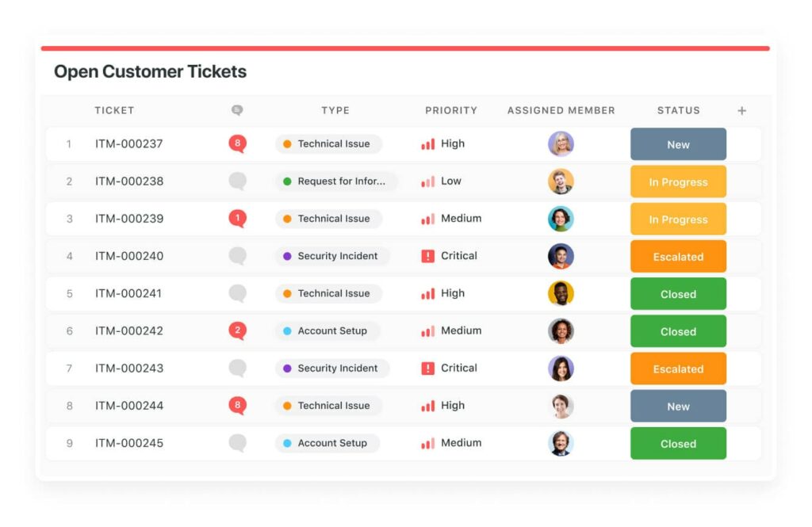
Task: Click the 2 comments bubble on ITM-000242
Action: (x=237, y=330)
